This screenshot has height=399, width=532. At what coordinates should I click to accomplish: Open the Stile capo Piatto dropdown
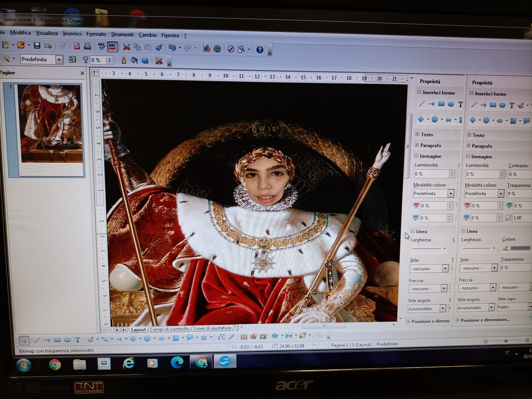[x=530, y=307]
